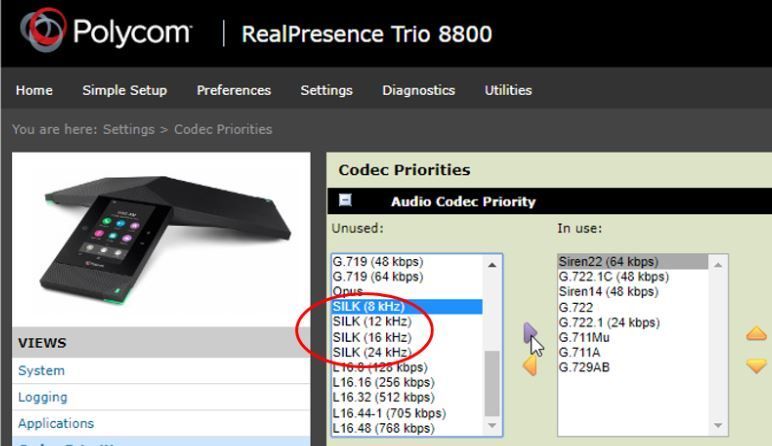Lower codec priority with the down arrow
Viewport: 772px width, 446px height.
click(756, 366)
